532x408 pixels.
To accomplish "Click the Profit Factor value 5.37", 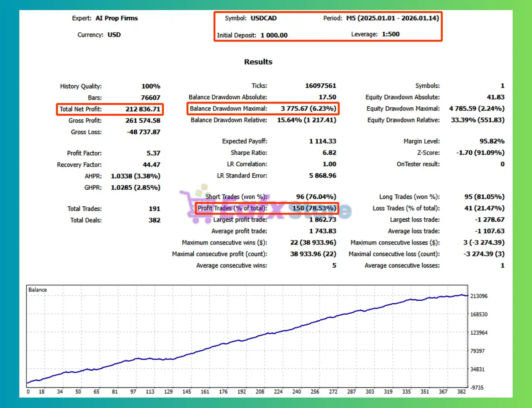I will click(x=153, y=153).
